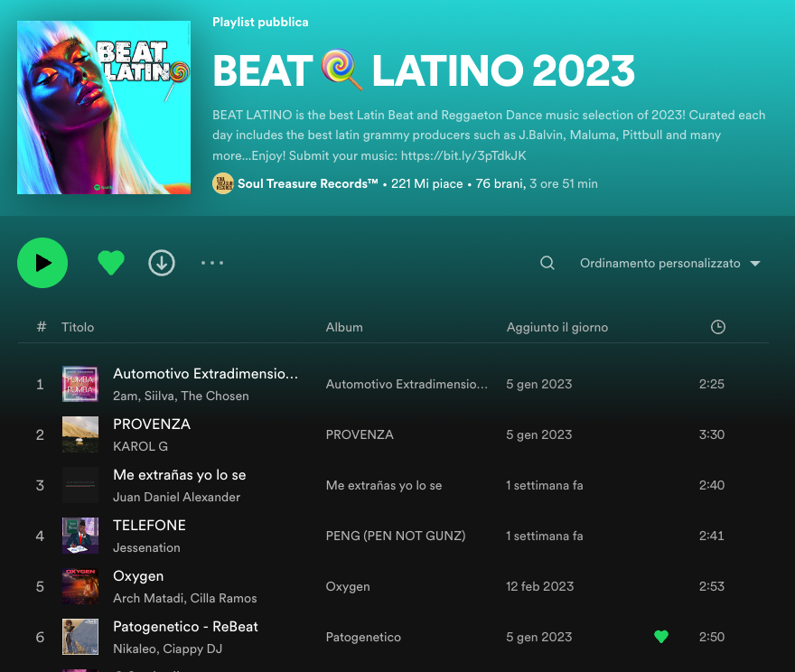The image size is (795, 672).
Task: Click the sort dropdown arrow at top right
Action: point(755,263)
